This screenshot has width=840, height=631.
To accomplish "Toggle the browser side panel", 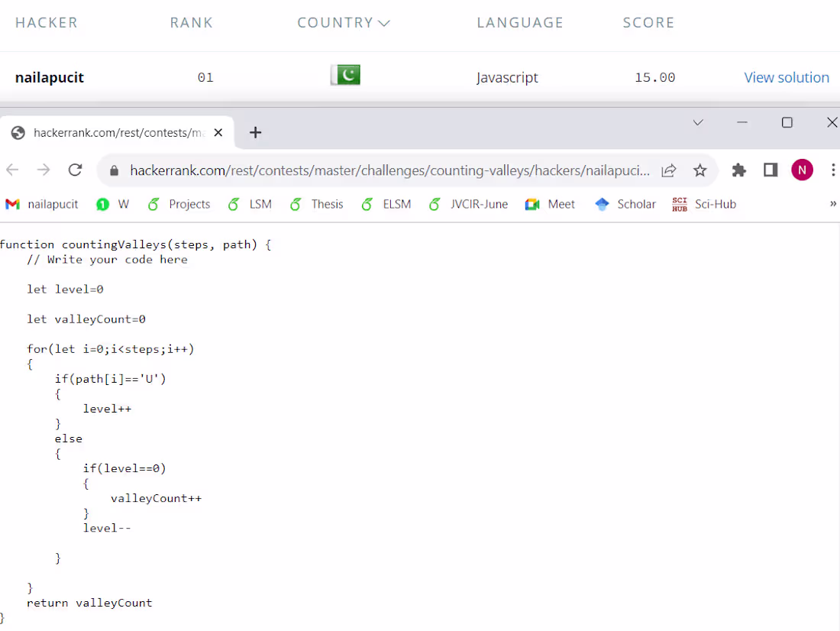I will point(771,170).
